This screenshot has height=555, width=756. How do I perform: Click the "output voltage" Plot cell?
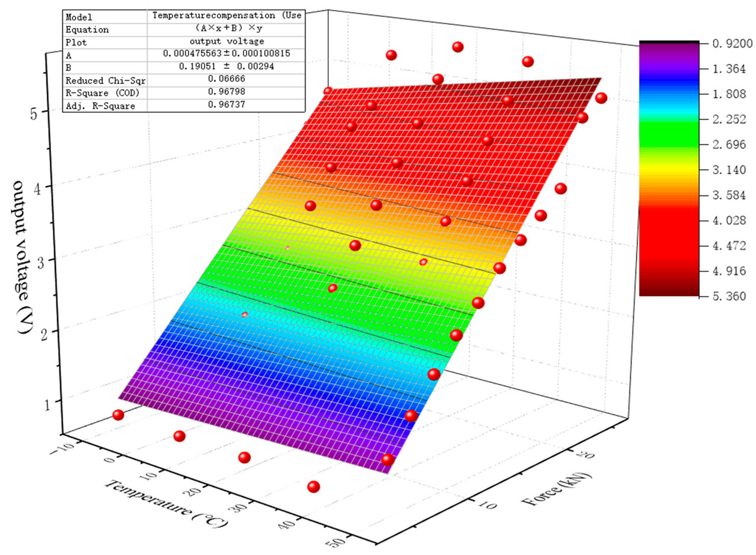(x=227, y=41)
